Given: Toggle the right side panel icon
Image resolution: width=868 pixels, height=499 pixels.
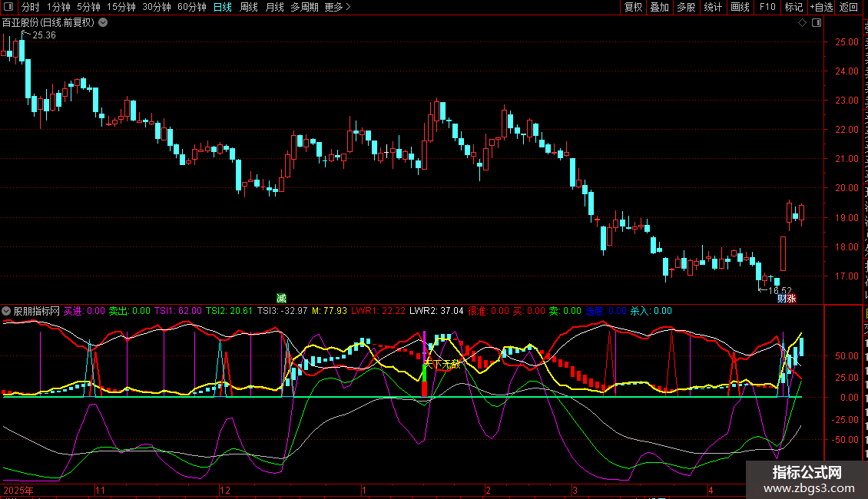Looking at the screenshot, I should coord(815,22).
